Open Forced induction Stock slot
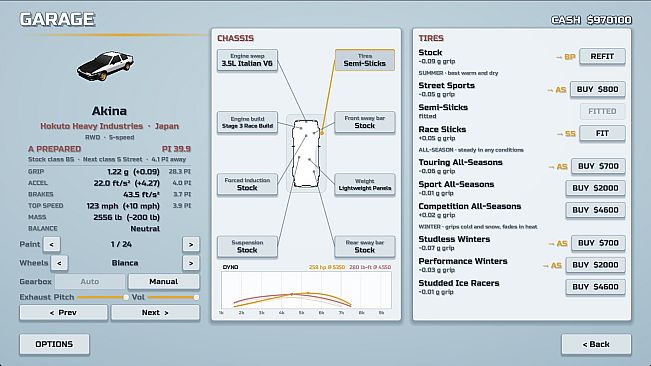 247,184
